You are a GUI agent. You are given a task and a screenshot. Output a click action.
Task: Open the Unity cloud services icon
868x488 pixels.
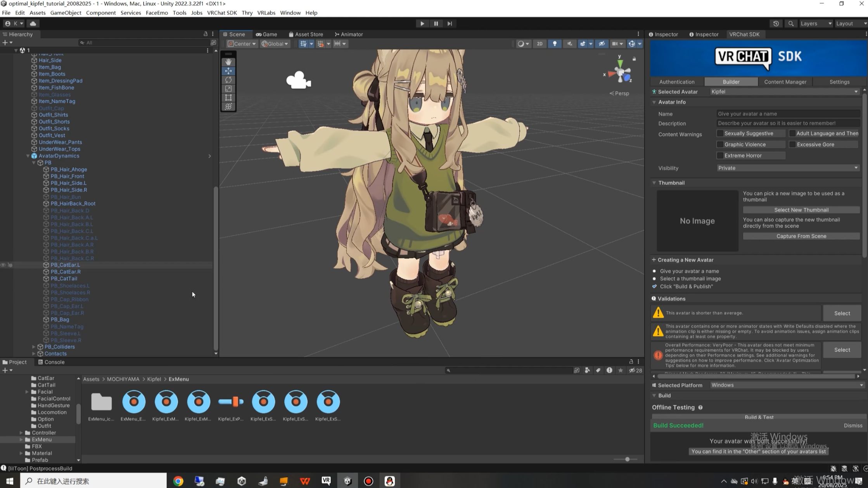[33, 24]
